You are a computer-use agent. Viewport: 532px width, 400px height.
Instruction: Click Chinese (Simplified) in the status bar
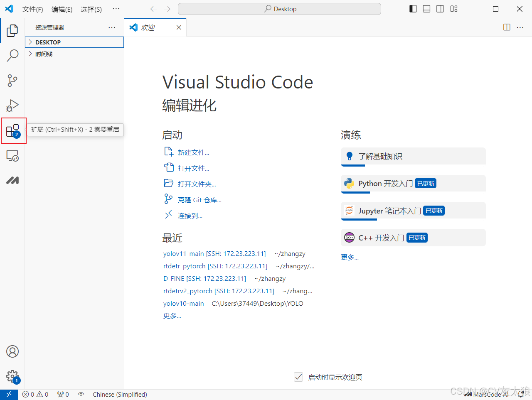120,395
